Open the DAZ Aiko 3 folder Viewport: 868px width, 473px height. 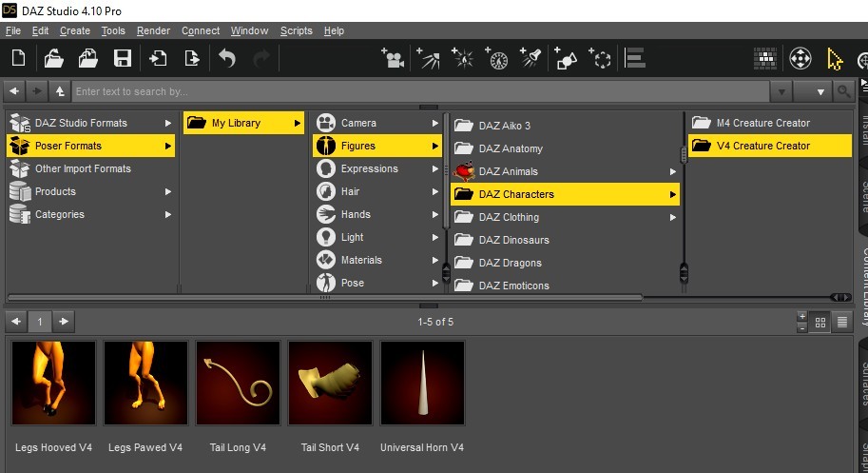(565, 126)
